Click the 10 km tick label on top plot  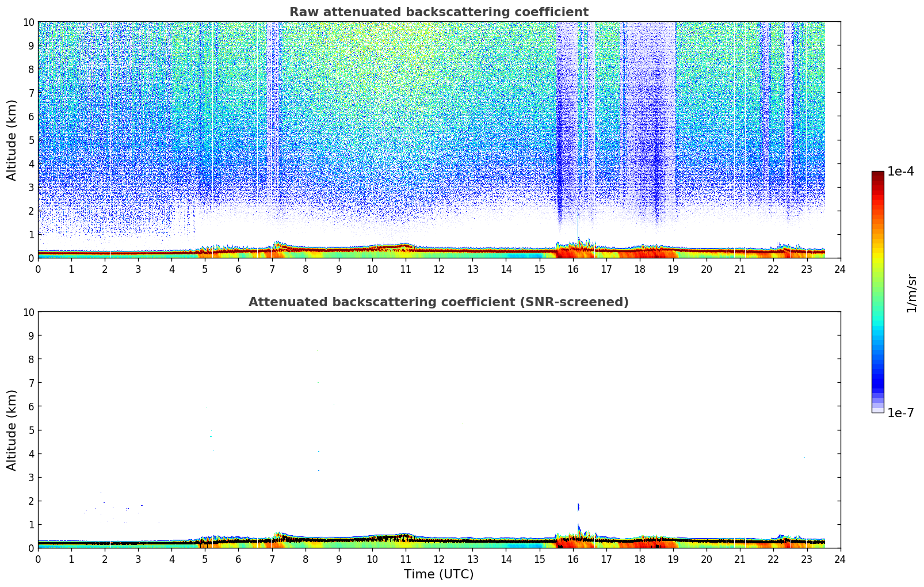pos(28,22)
